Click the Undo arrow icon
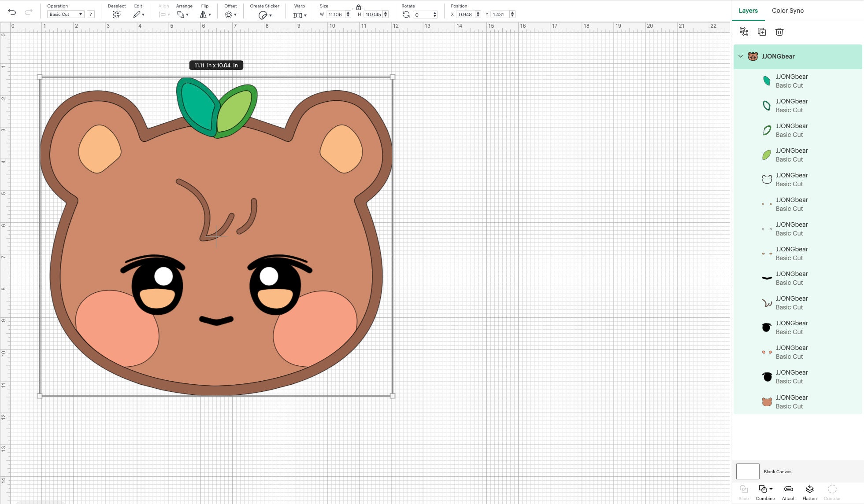Image resolution: width=864 pixels, height=504 pixels. pyautogui.click(x=12, y=12)
